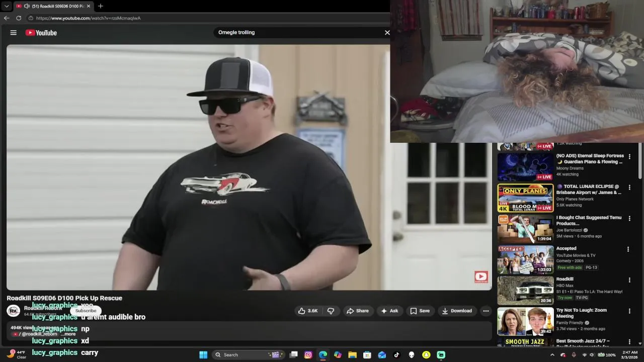Open options for Try Not To Laugh video
644x362 pixels.
[x=629, y=310]
